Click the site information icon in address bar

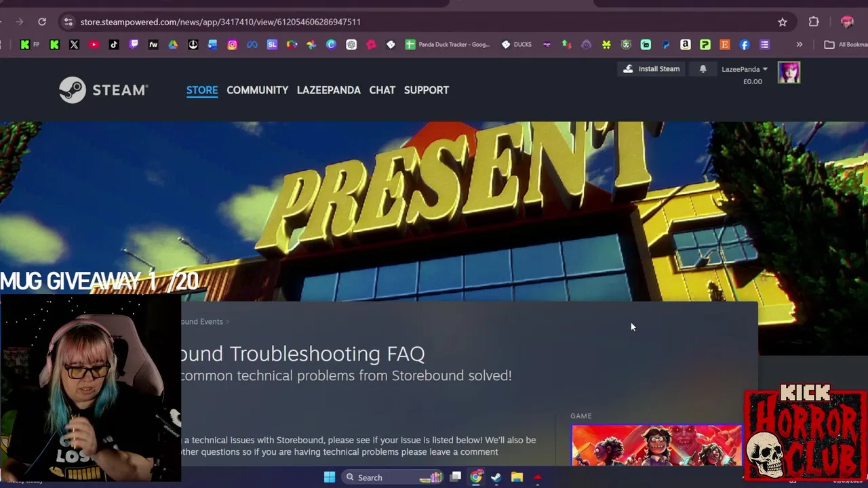point(68,22)
